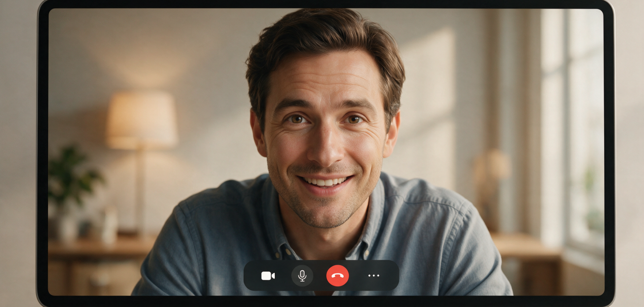644x307 pixels.
Task: Show more call settings from dots menu
Action: pos(373,276)
